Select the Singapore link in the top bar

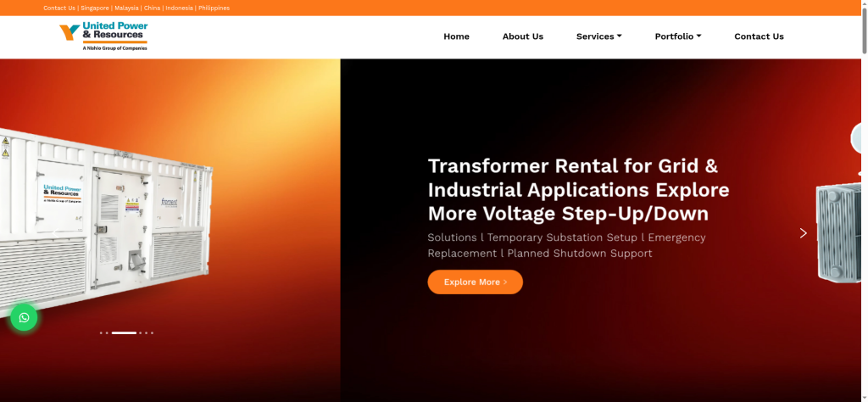point(95,8)
